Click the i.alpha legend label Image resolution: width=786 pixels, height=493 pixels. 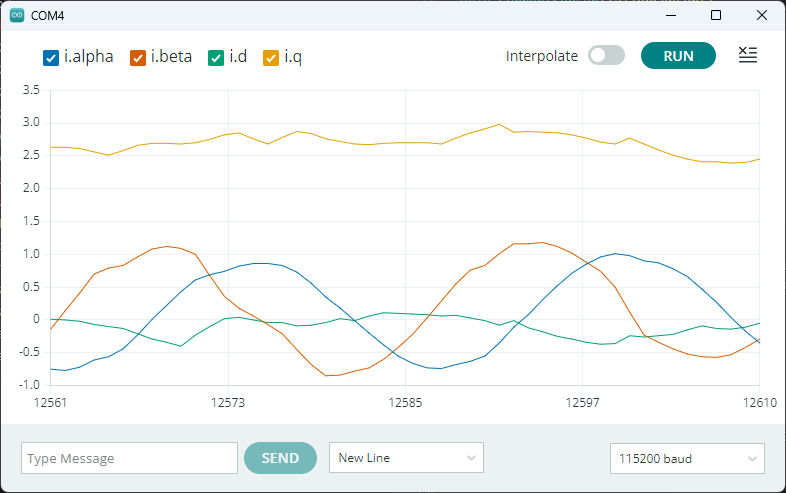click(x=89, y=57)
